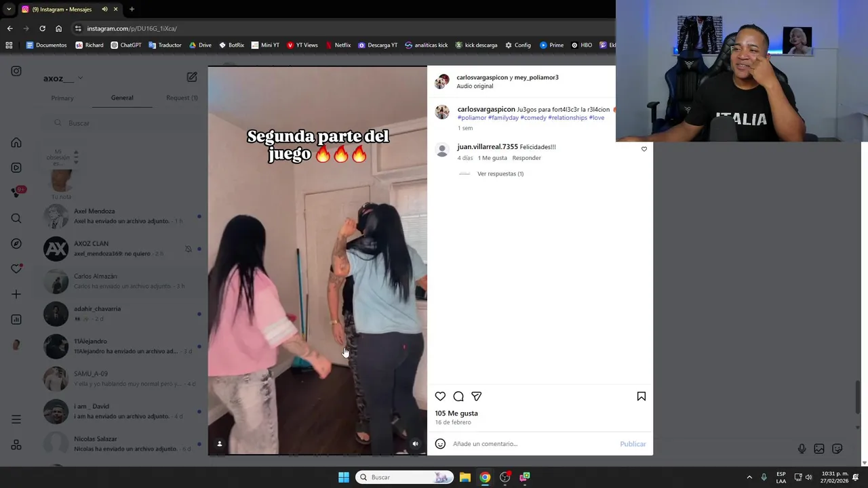Image resolution: width=868 pixels, height=488 pixels.
Task: Open Search in Instagram sidebar
Action: click(x=16, y=218)
